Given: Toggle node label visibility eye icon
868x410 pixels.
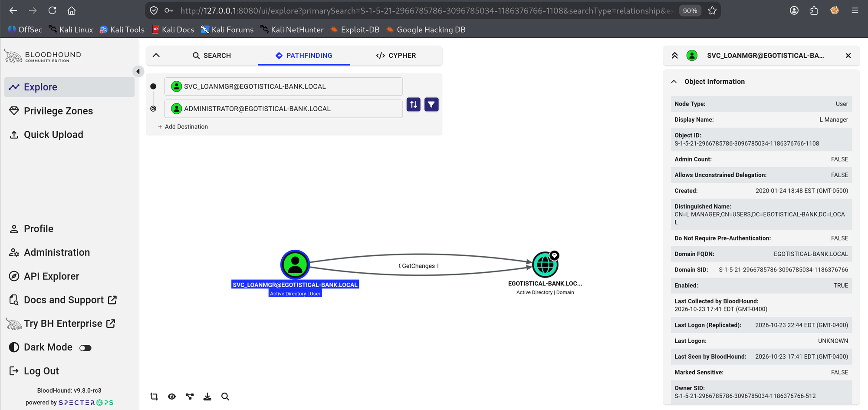Looking at the screenshot, I should click(172, 397).
